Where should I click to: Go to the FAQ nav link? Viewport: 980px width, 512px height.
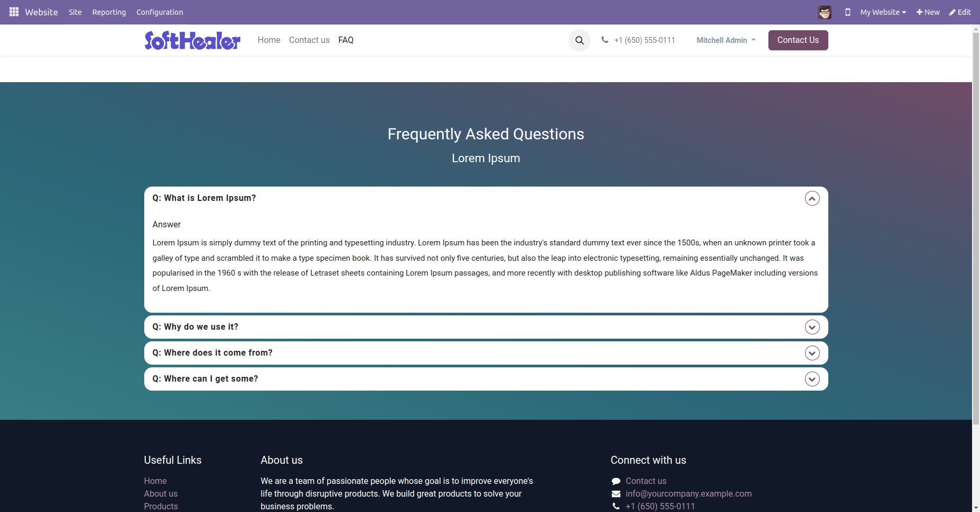[x=346, y=40]
